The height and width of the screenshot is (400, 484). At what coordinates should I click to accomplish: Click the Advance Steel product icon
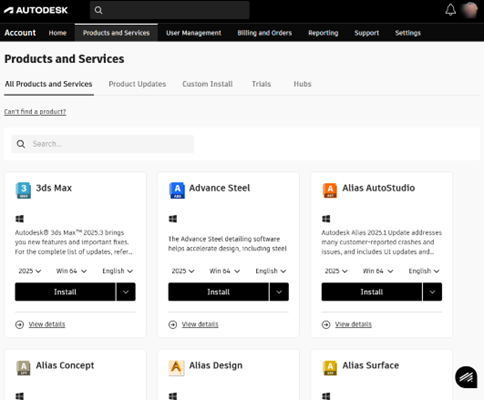click(177, 190)
